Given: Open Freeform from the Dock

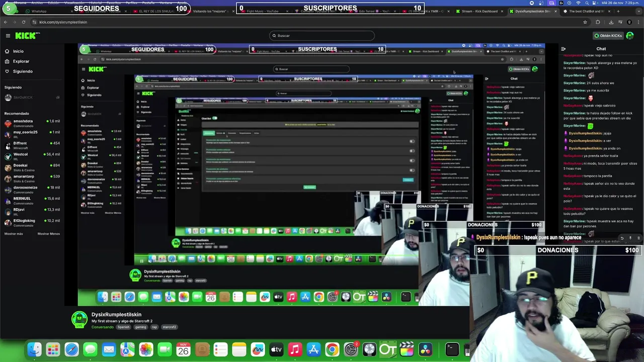Looking at the screenshot, I should coord(258,349).
